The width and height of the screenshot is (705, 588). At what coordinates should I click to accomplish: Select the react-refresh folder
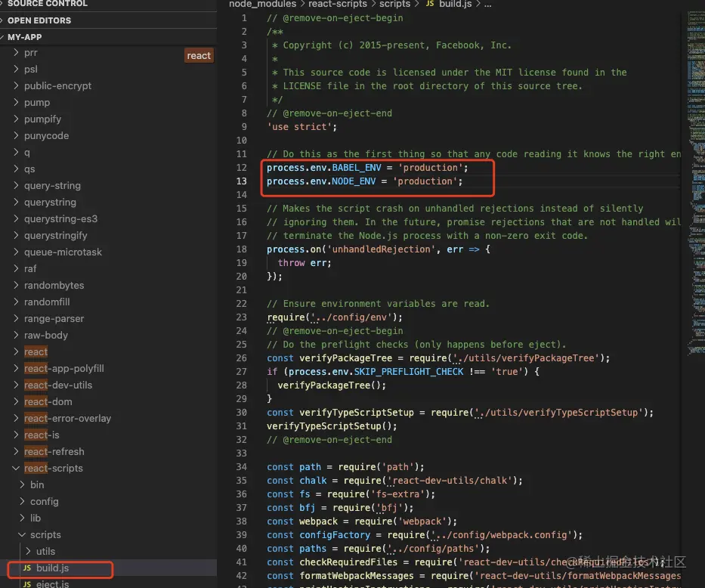pos(54,451)
